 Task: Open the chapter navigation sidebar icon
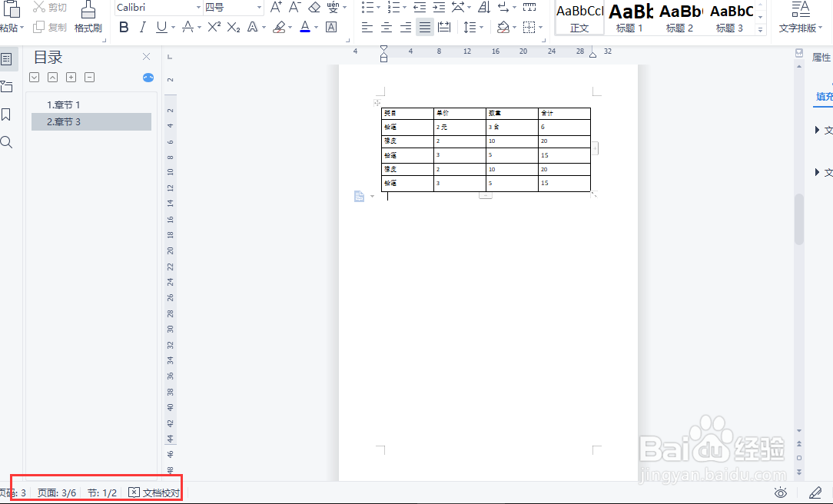tap(7, 87)
